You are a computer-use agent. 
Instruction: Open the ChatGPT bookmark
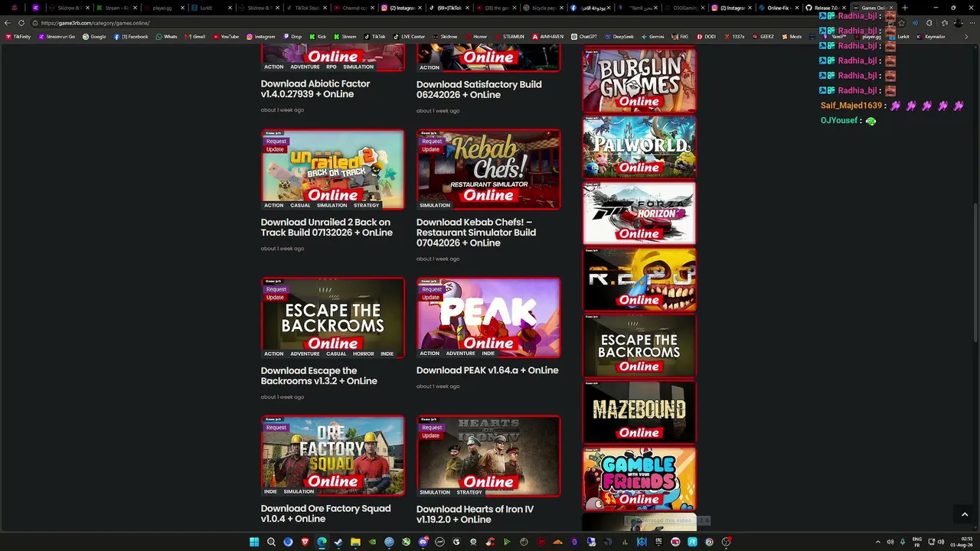tap(584, 37)
